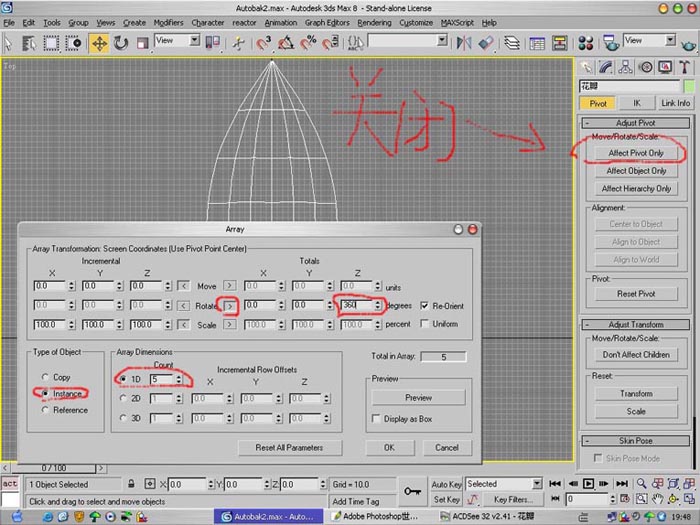The height and width of the screenshot is (525, 700).
Task: Open the Modifiers menu
Action: (168, 22)
